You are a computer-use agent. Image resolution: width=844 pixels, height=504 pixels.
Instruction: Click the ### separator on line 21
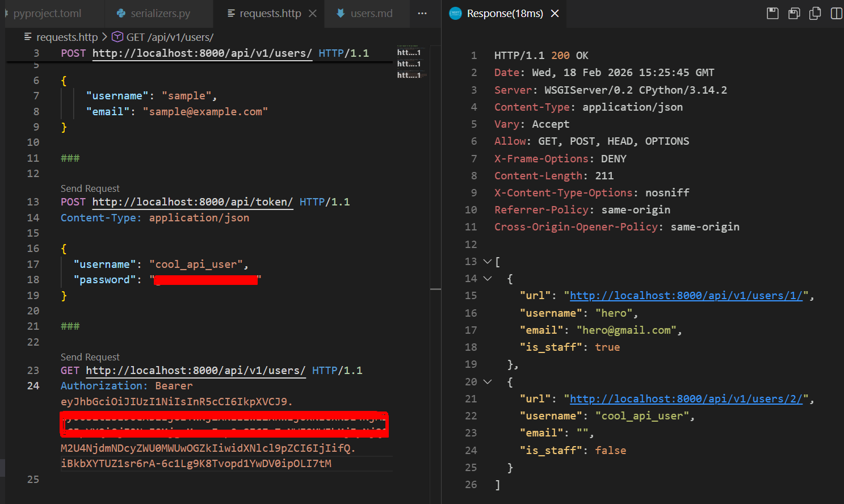tap(70, 326)
